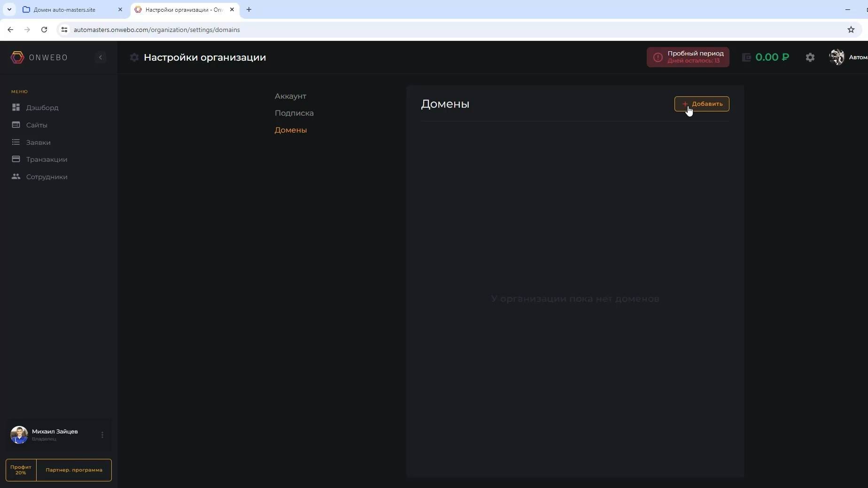This screenshot has height=488, width=868.
Task: Click the wallet balance icon
Action: [746, 57]
